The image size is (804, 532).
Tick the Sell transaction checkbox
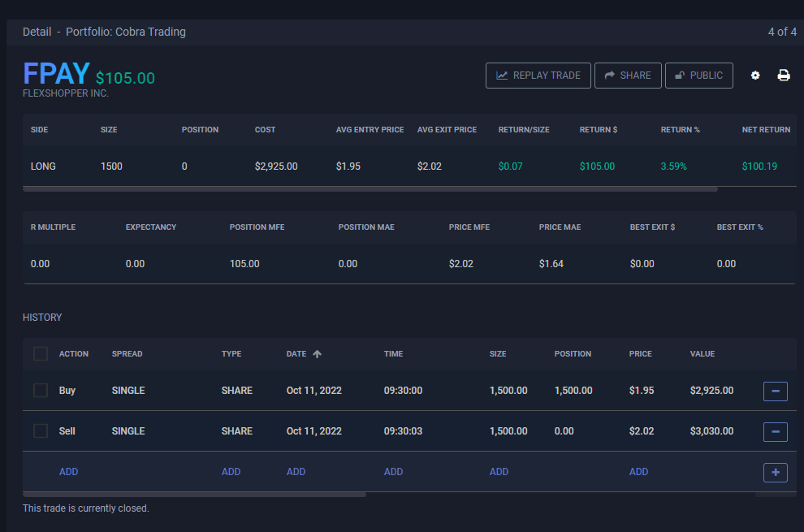(41, 431)
